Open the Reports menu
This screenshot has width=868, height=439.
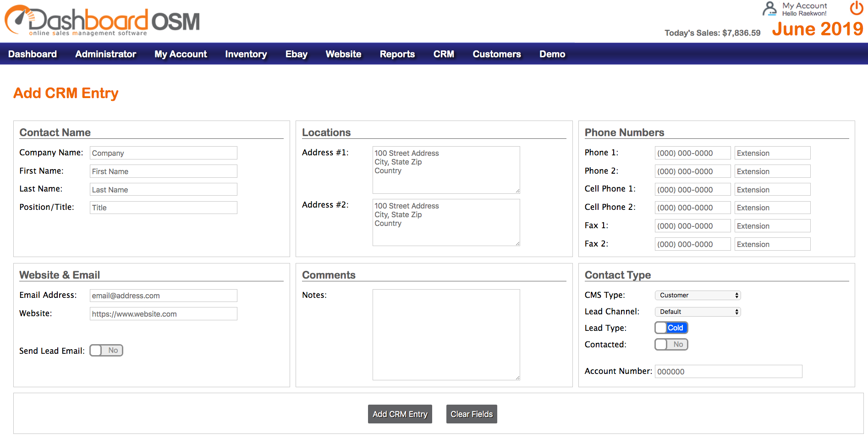point(397,54)
